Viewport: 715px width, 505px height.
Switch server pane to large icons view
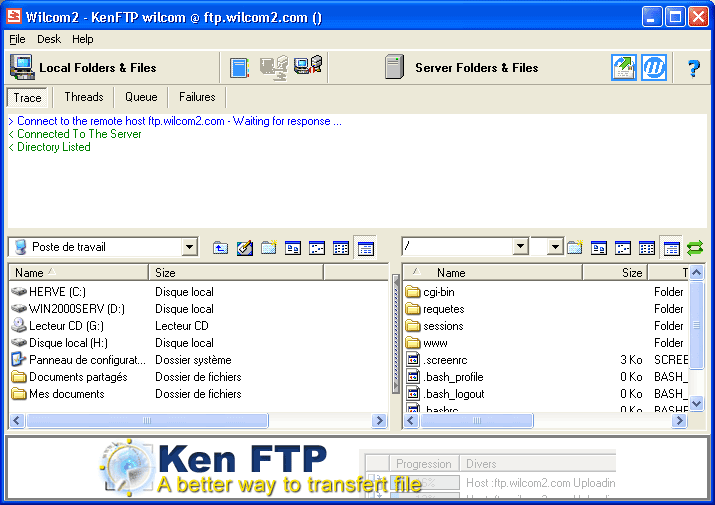pyautogui.click(x=599, y=248)
